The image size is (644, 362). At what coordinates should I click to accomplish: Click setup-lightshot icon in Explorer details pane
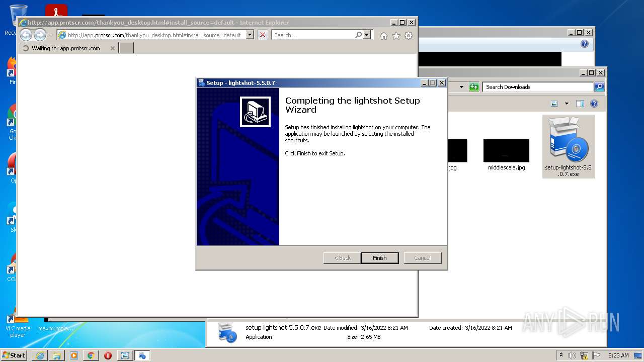pos(227,332)
